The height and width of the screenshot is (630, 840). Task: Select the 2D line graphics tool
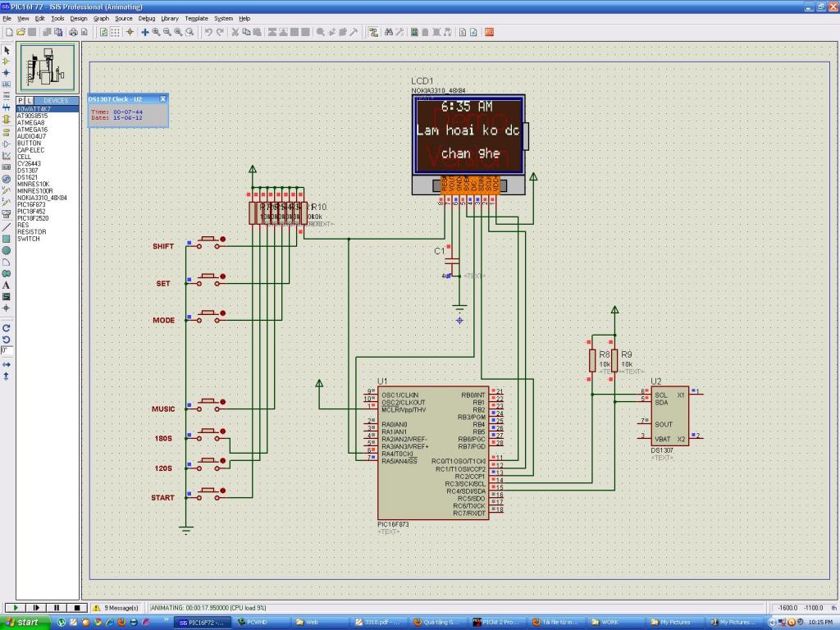pyautogui.click(x=7, y=226)
